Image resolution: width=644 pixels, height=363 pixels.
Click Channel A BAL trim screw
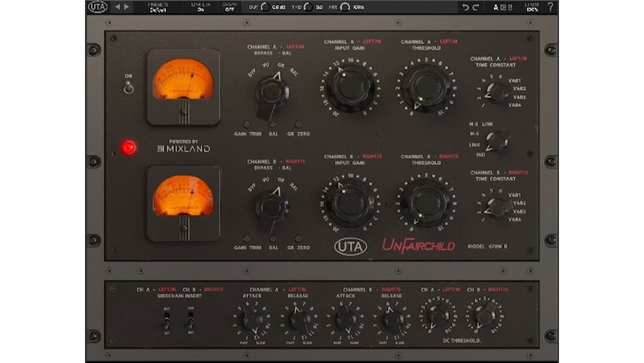click(273, 124)
